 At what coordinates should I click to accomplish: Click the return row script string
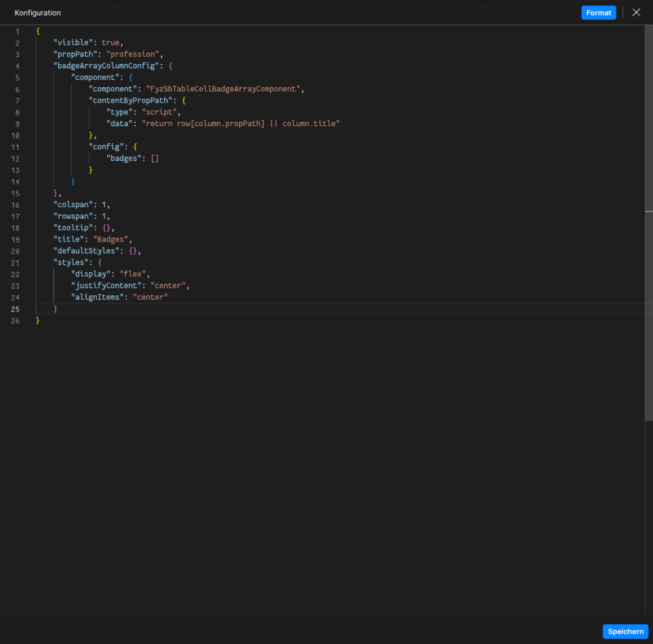(x=241, y=123)
